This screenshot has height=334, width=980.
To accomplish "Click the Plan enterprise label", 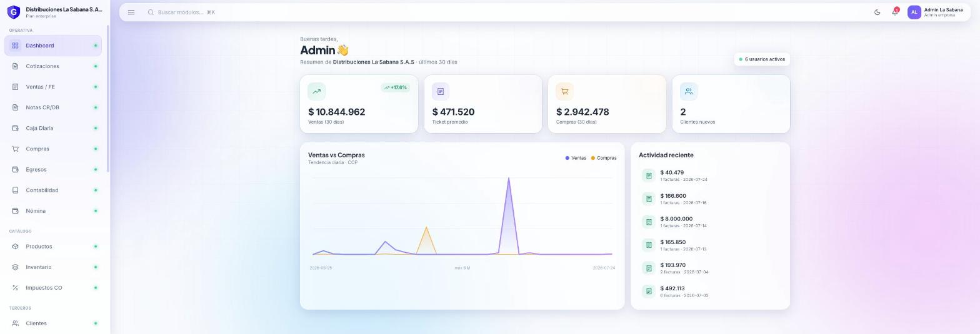I will click(41, 16).
